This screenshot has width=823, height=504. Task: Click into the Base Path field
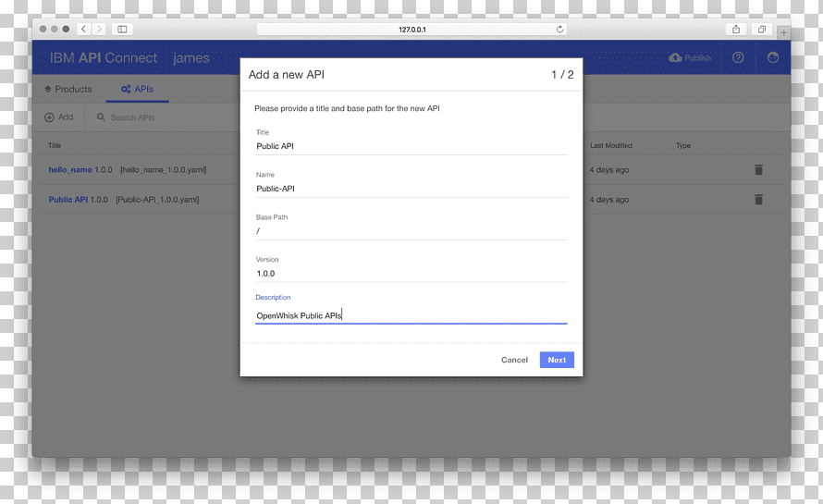pyautogui.click(x=411, y=231)
